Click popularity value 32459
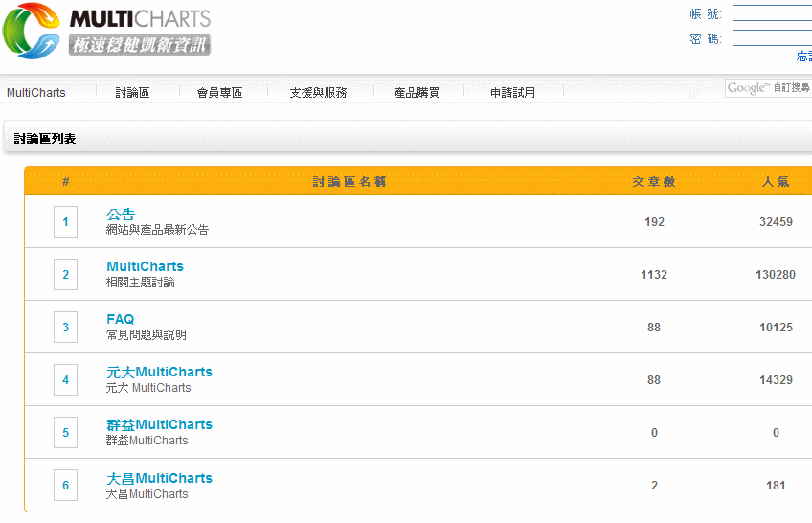 [776, 222]
